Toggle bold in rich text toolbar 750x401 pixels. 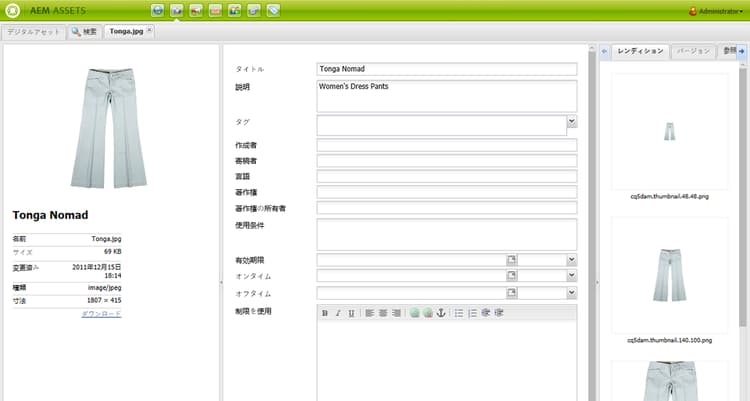tap(325, 313)
